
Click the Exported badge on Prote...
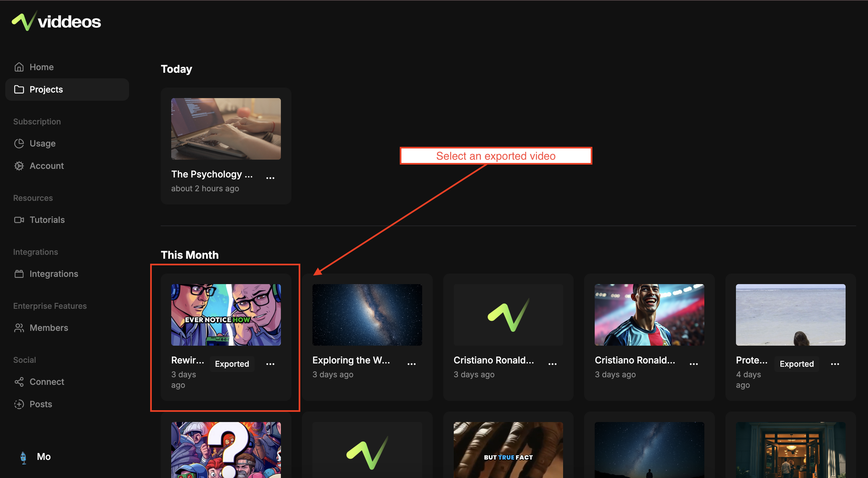797,364
